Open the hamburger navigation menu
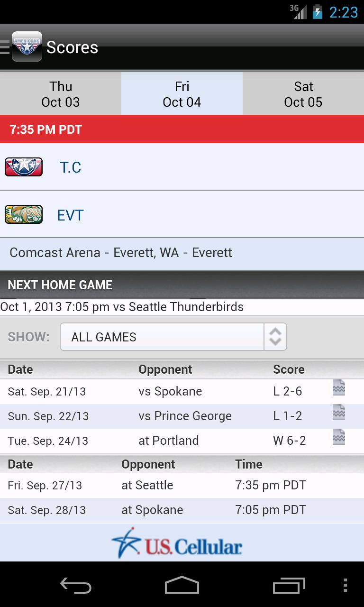Viewport: 364px width, 607px height. pos(5,47)
